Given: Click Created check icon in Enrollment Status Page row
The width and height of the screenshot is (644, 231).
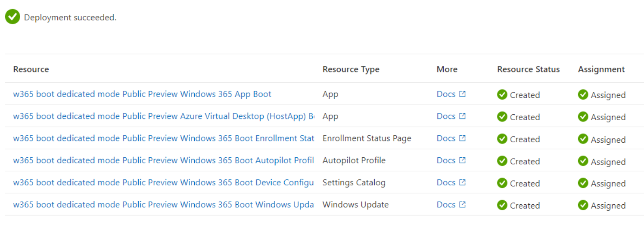Looking at the screenshot, I should pyautogui.click(x=502, y=139).
